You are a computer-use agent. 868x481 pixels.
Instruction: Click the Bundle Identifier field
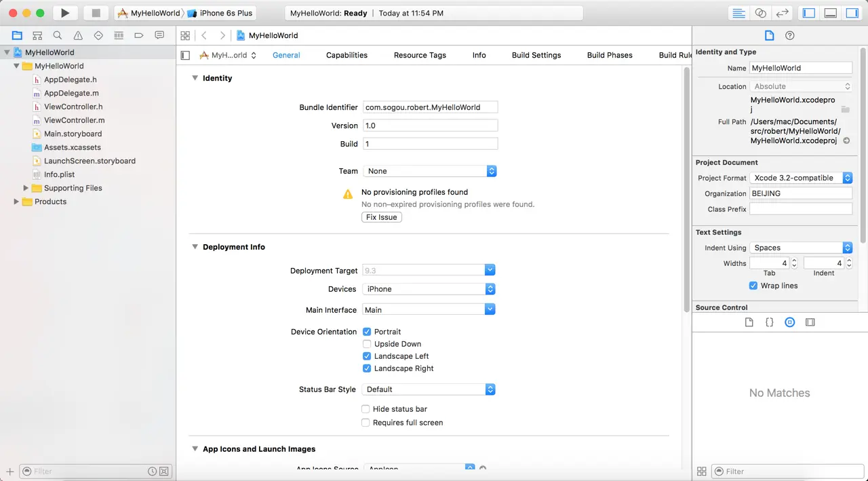pyautogui.click(x=430, y=107)
